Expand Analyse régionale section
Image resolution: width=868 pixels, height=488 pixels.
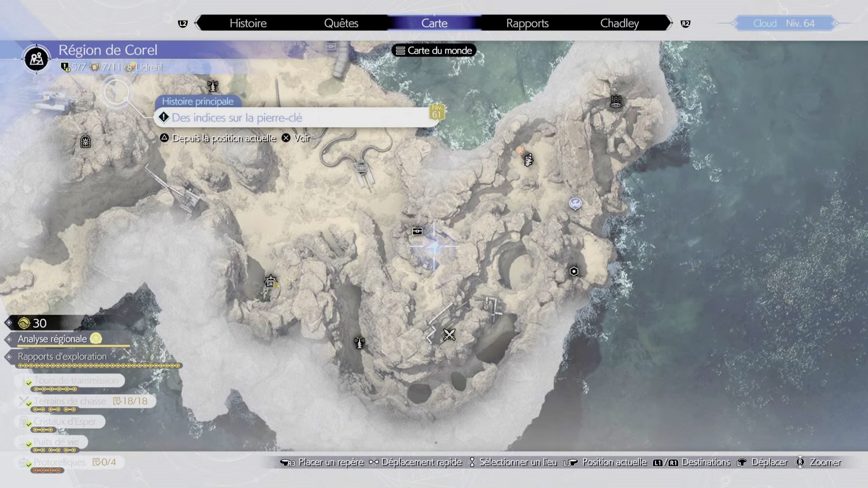(x=52, y=339)
